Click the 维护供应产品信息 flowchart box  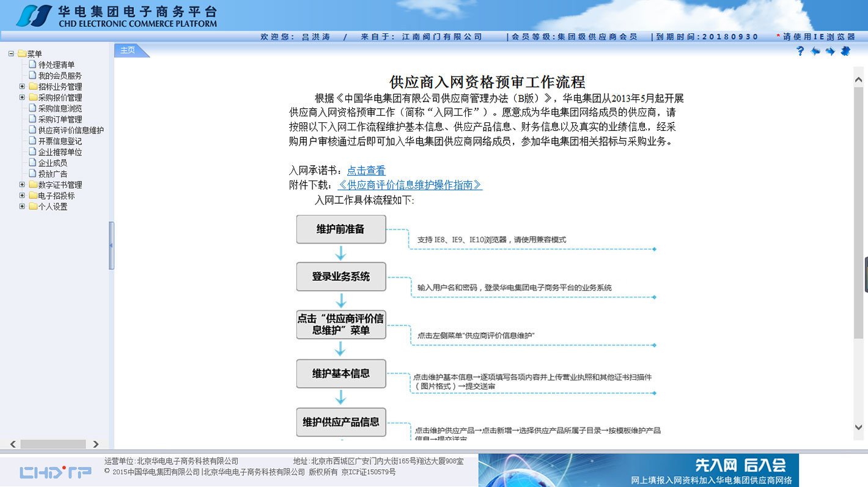pyautogui.click(x=341, y=422)
